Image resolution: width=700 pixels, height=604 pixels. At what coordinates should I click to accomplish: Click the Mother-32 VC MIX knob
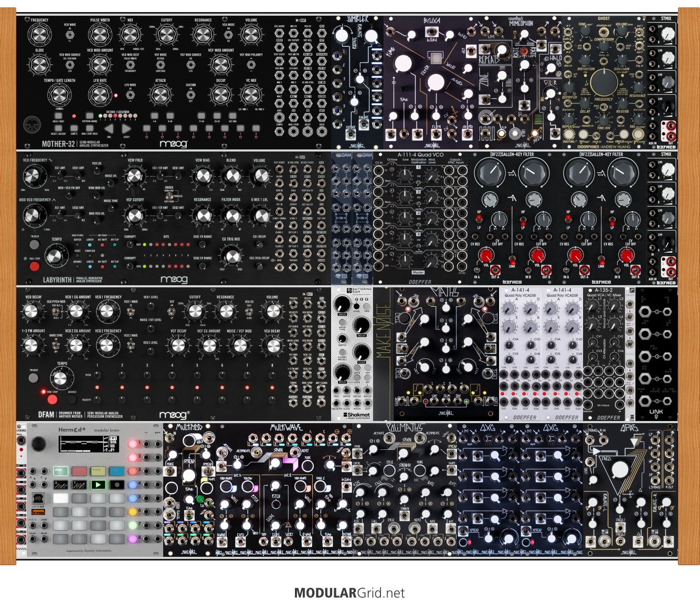tap(251, 96)
